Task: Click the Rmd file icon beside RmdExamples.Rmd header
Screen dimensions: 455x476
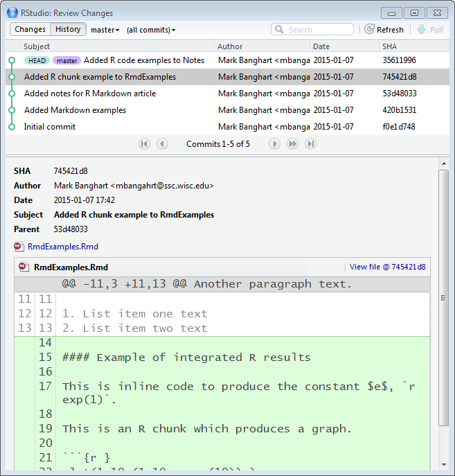Action: 24,267
